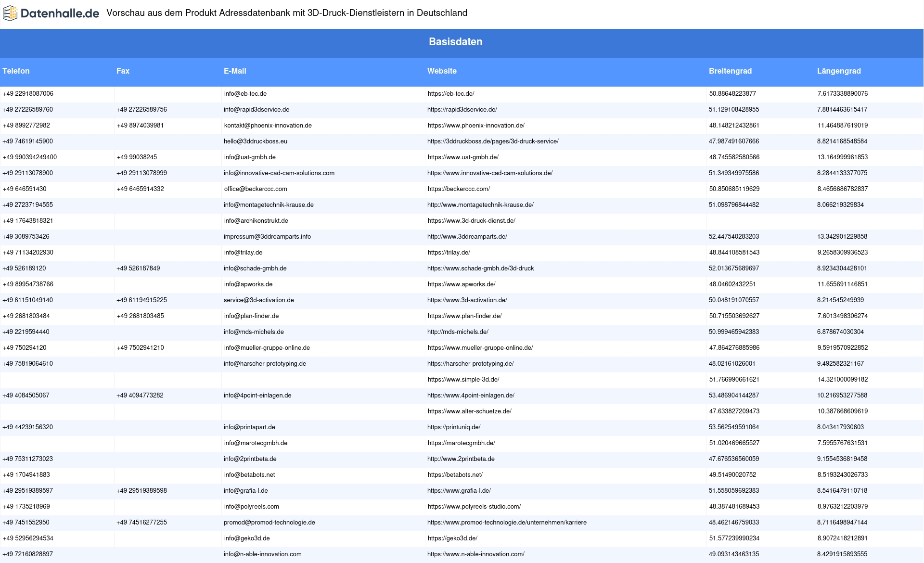Viewport: 924px width, 563px height.
Task: Select fax +49 4094773282
Action: tap(140, 396)
